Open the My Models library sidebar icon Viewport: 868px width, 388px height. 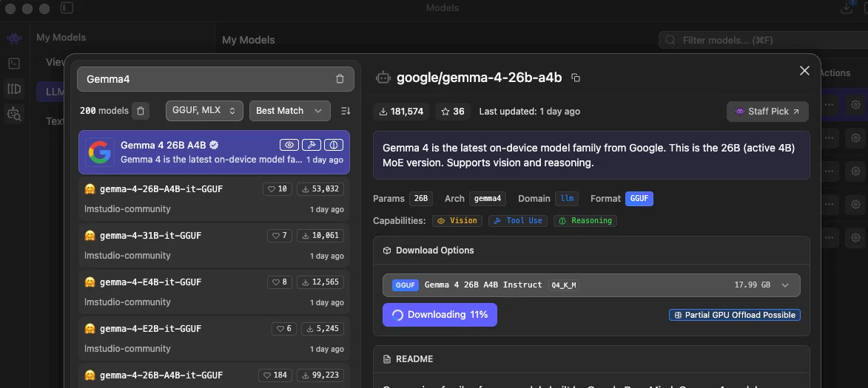pyautogui.click(x=14, y=89)
